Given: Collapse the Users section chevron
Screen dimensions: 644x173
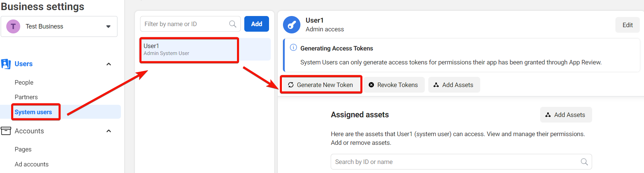Looking at the screenshot, I should coord(109,64).
